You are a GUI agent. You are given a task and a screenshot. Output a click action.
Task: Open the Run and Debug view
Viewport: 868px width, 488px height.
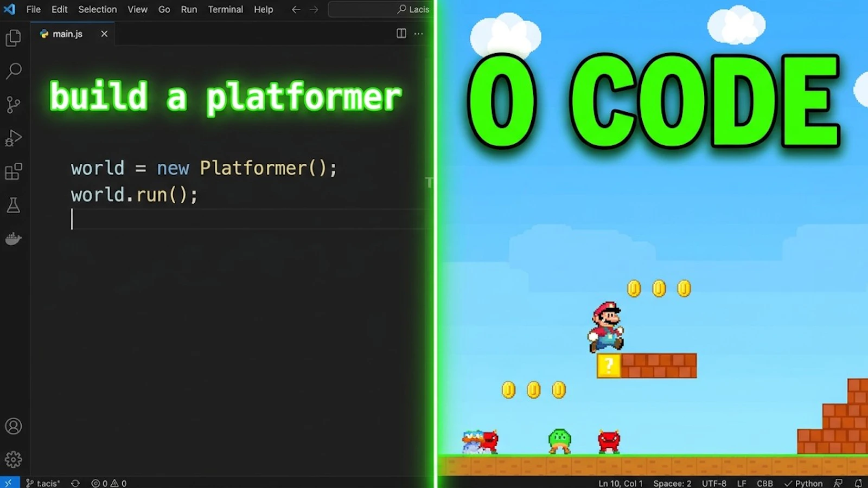click(13, 138)
